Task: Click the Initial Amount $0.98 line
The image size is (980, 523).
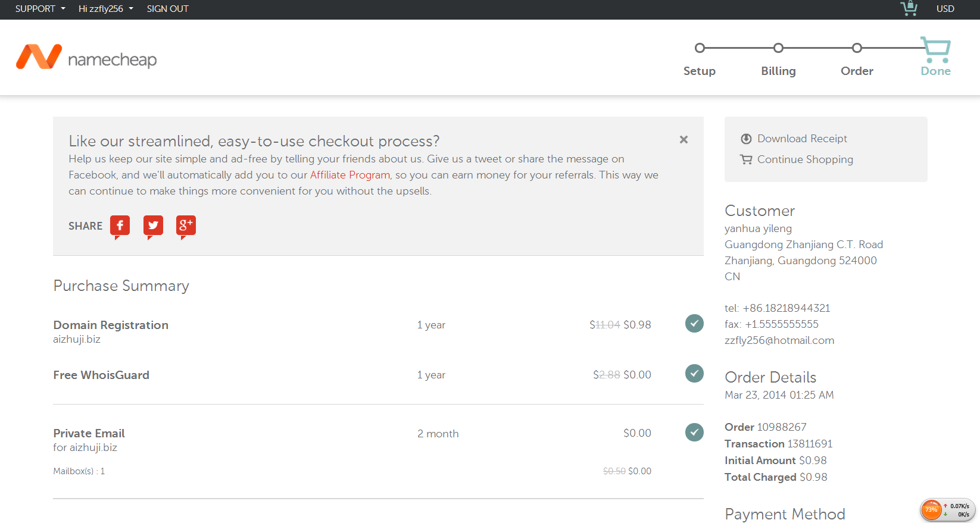Action: (x=776, y=461)
